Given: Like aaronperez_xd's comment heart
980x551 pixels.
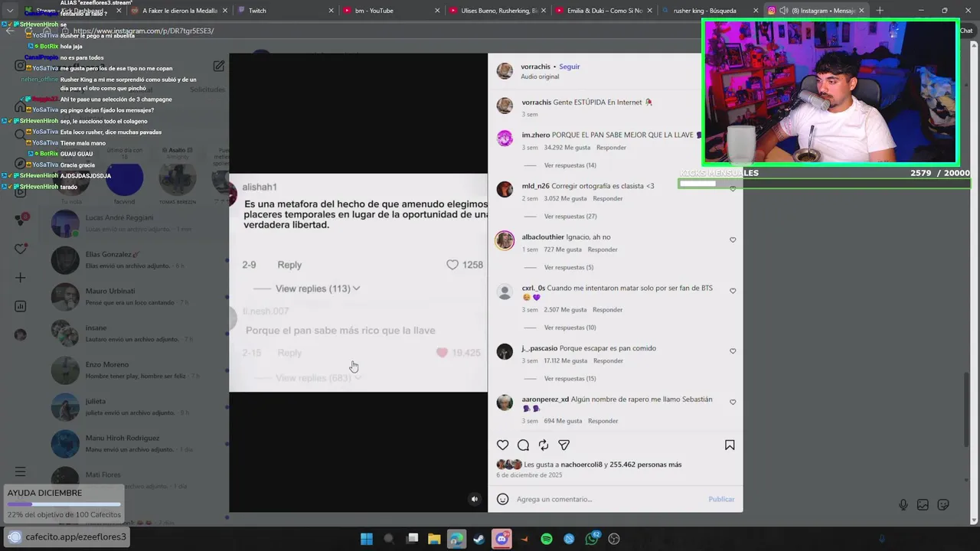Looking at the screenshot, I should (x=733, y=402).
